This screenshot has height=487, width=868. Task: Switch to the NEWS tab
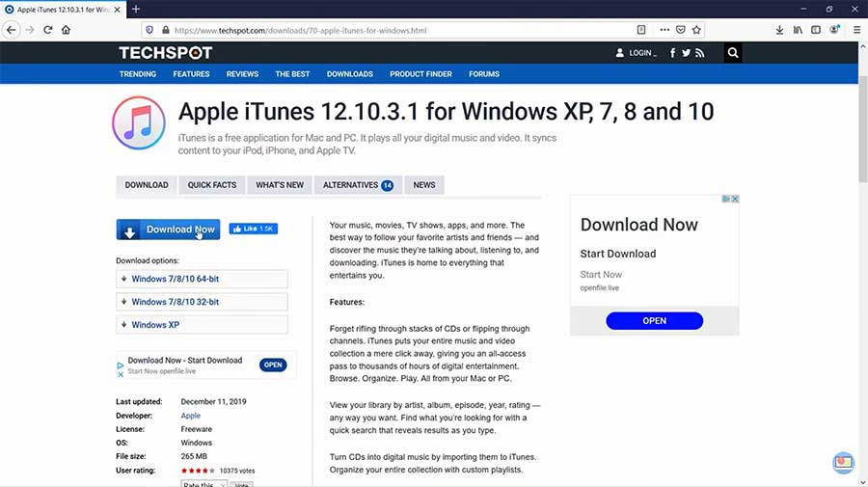[x=424, y=185]
